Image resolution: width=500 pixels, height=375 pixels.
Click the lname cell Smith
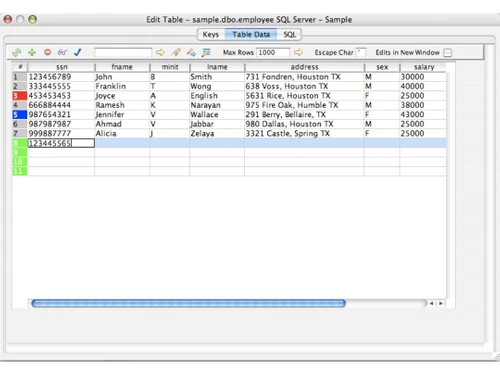(217, 77)
